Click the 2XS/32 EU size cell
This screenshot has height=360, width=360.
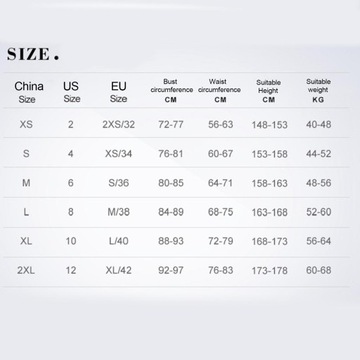click(x=119, y=125)
